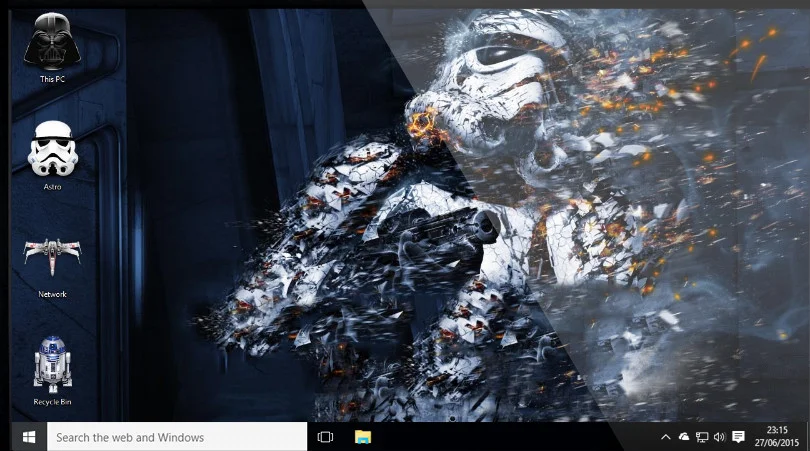Launch File Explorer from the taskbar
Image resolution: width=810 pixels, height=451 pixels.
363,437
